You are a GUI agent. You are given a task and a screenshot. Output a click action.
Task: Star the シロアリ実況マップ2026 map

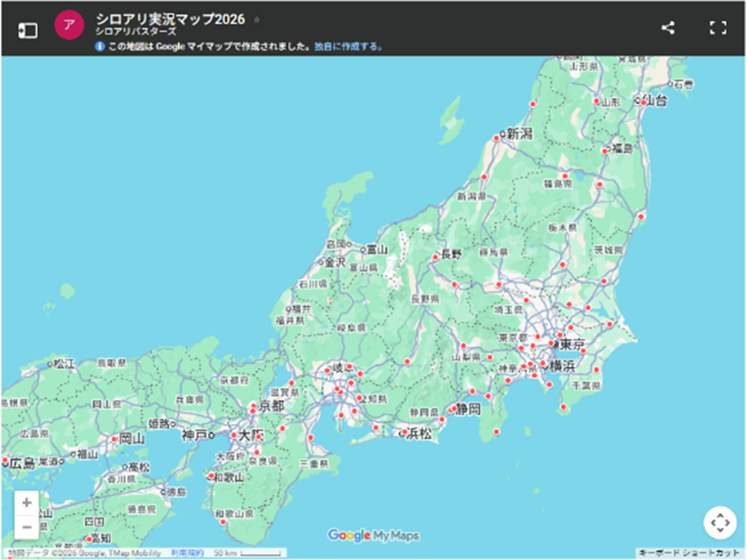coord(257,20)
